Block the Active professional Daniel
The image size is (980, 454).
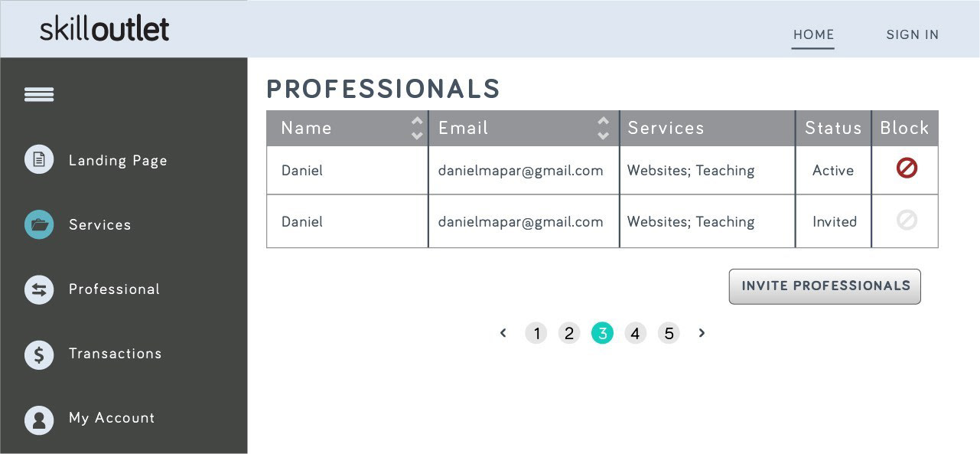(x=907, y=168)
